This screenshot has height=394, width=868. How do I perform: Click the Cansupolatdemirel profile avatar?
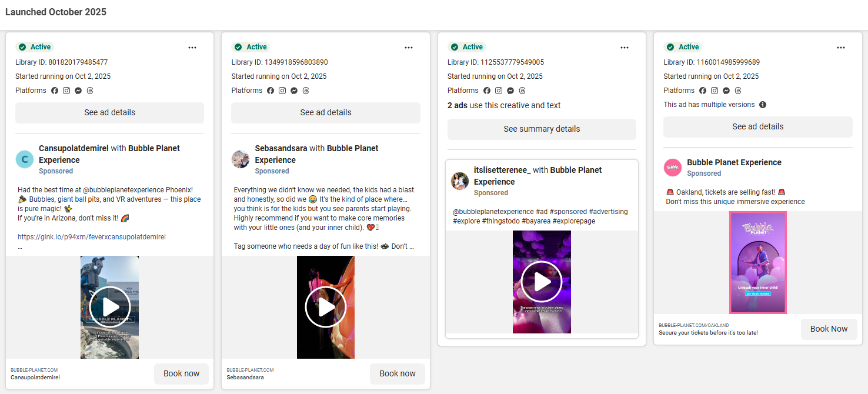click(24, 159)
